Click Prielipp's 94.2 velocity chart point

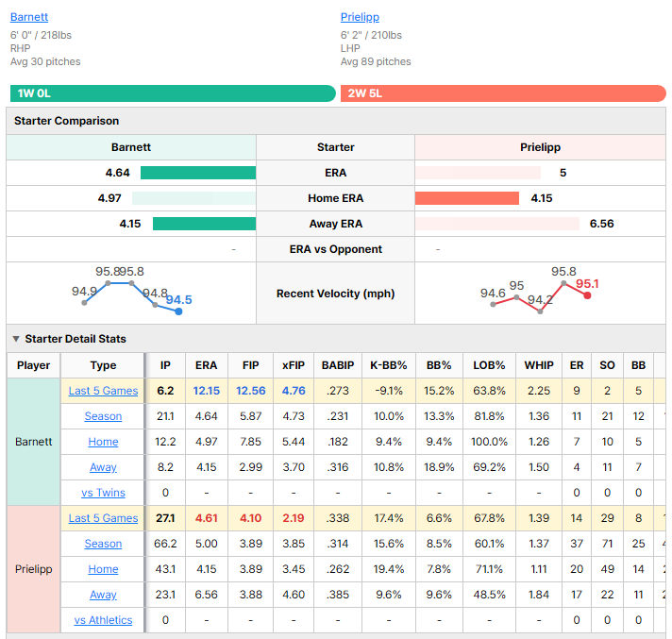[540, 311]
